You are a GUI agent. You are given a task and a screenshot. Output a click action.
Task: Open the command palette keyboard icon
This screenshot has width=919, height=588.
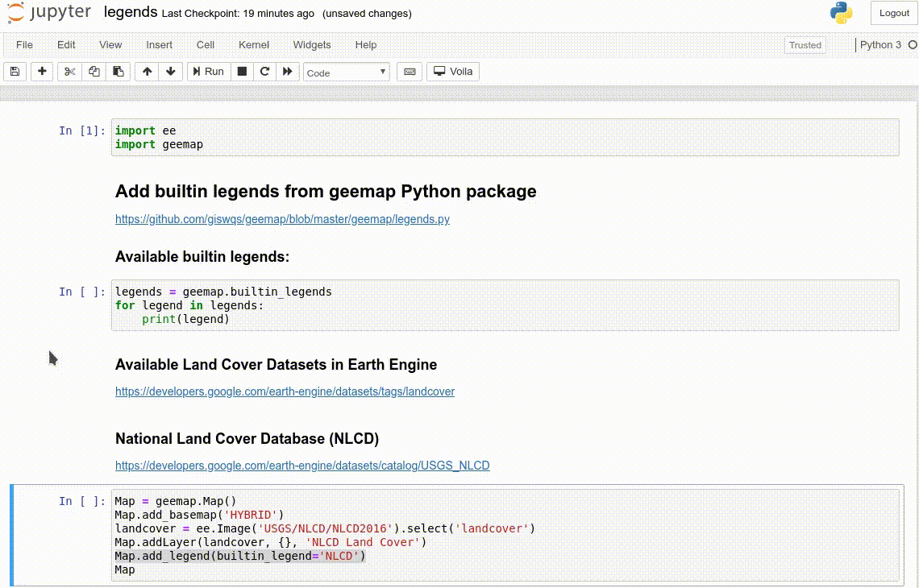pos(410,72)
